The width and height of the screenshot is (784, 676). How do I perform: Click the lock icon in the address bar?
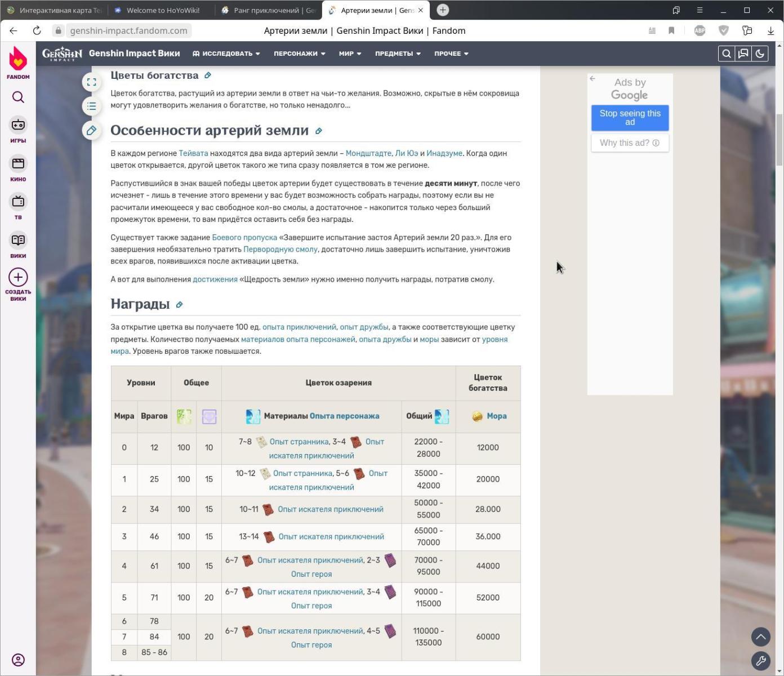[58, 30]
